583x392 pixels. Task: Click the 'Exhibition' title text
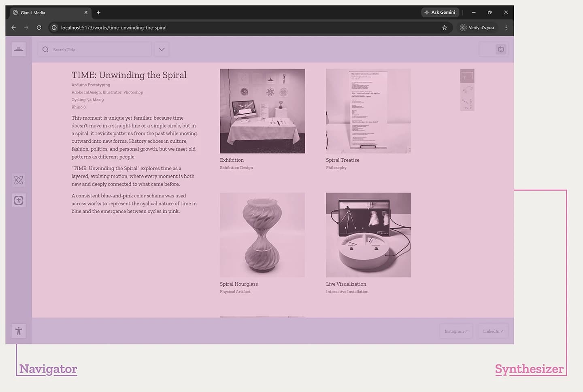click(232, 160)
